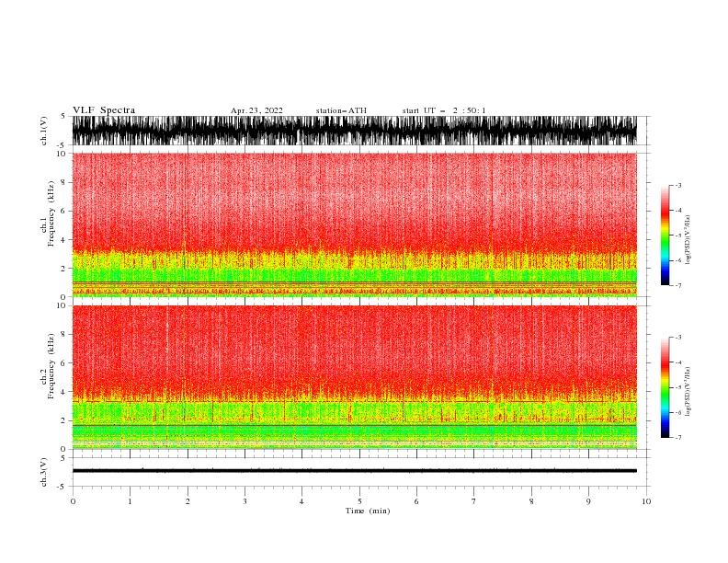Click inside the ch.1 spectrogram panel
Image resolution: width=728 pixels, height=563 pixels.
pos(354,224)
